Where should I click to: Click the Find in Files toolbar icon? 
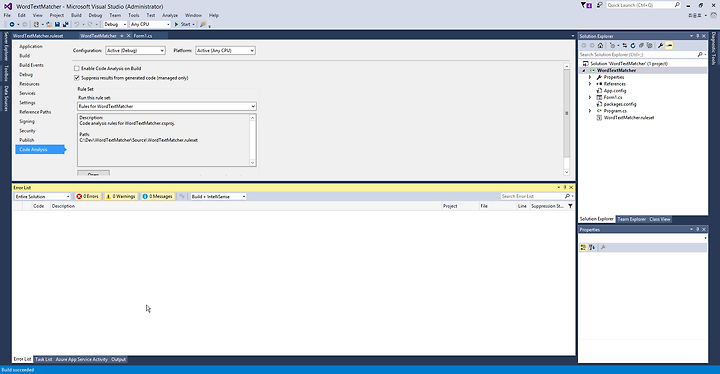click(202, 24)
